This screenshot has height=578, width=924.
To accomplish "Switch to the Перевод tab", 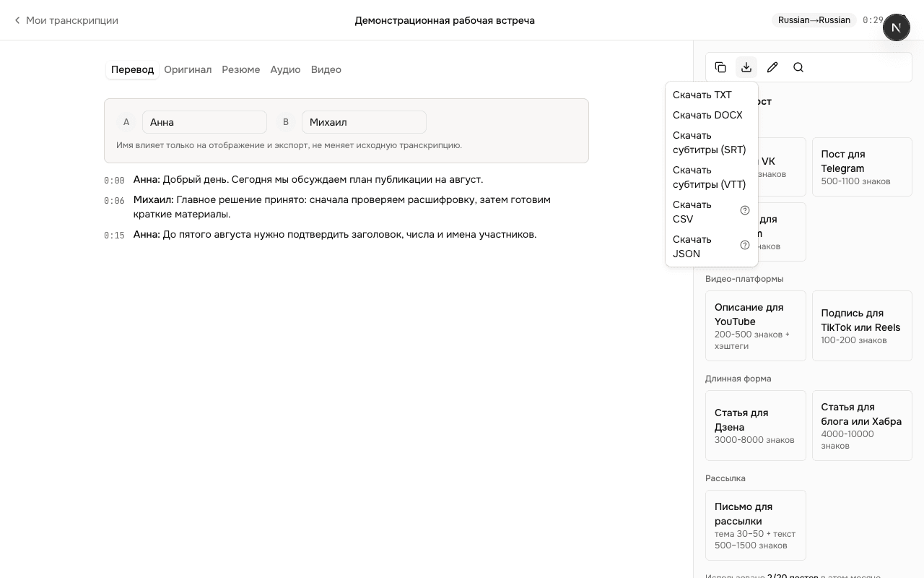I will pos(132,69).
